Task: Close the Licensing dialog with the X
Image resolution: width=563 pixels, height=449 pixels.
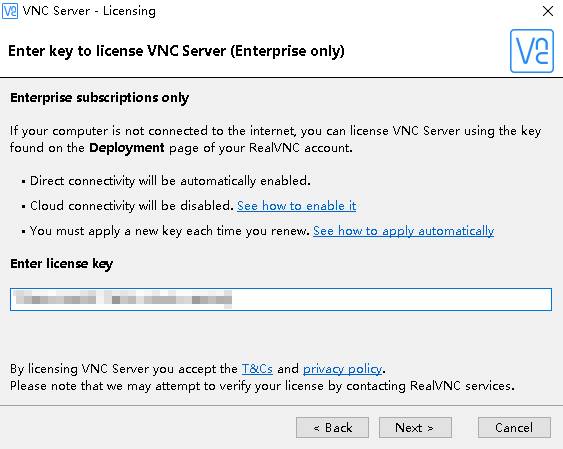Action: tap(548, 11)
